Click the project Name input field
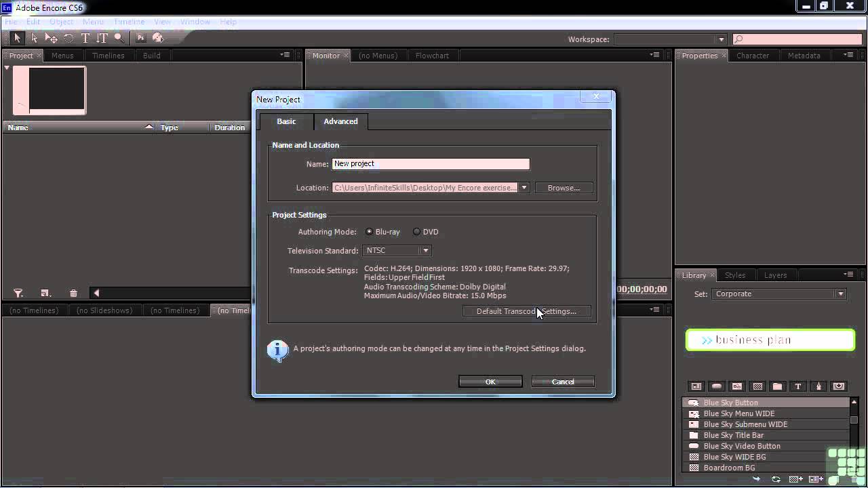The image size is (868, 488). point(431,164)
